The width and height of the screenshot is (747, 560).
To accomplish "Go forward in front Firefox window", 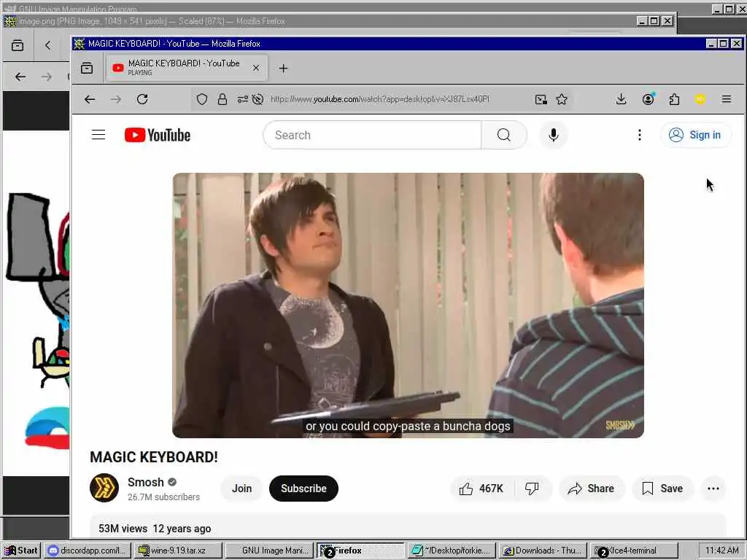I will (x=116, y=99).
